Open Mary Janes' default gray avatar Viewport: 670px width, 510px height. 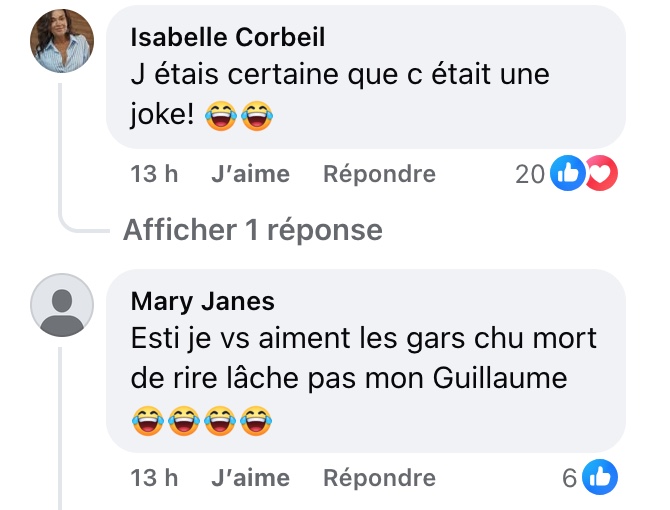(62, 304)
